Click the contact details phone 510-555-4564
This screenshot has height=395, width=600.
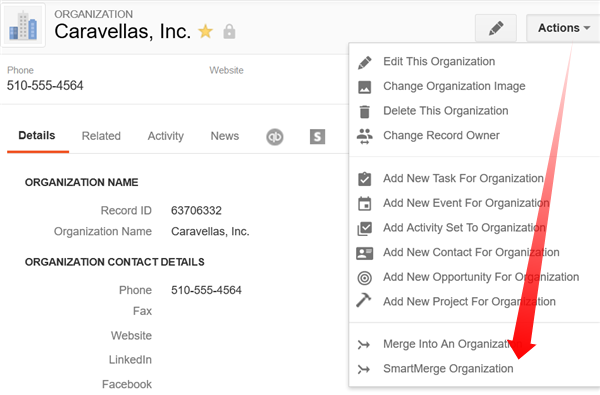[x=206, y=290]
